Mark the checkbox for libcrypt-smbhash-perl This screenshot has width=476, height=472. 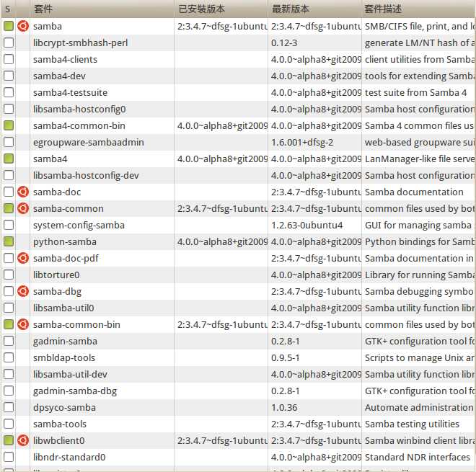point(9,43)
